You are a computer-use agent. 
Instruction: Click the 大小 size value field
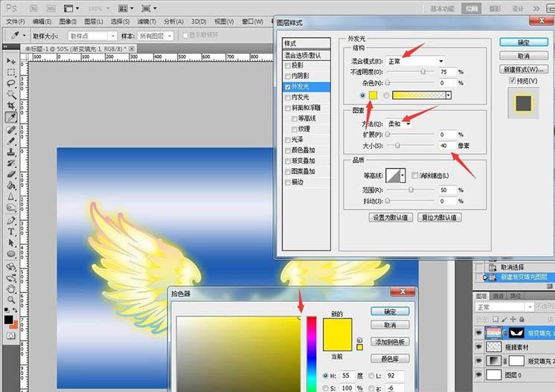(447, 145)
